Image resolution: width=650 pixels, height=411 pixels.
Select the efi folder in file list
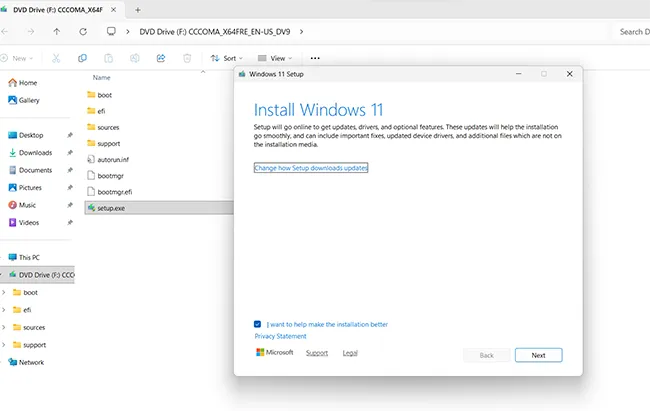pyautogui.click(x=96, y=111)
